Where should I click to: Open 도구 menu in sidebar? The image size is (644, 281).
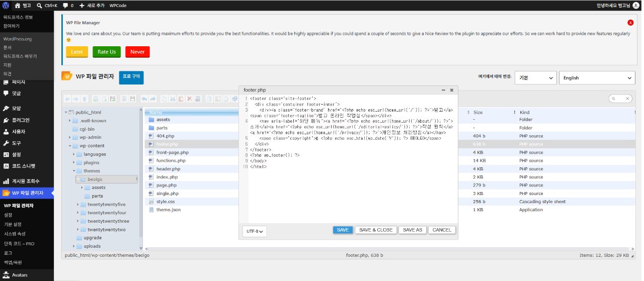27,143
